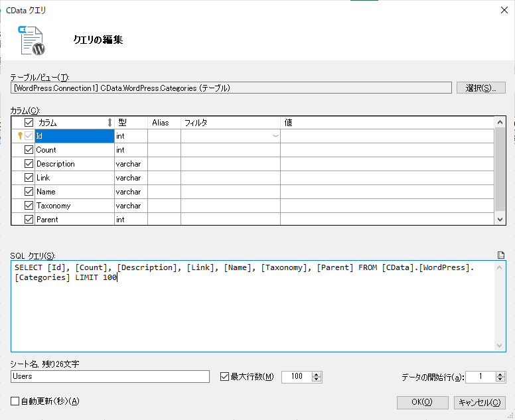Click the OK(O) button

pyautogui.click(x=422, y=402)
